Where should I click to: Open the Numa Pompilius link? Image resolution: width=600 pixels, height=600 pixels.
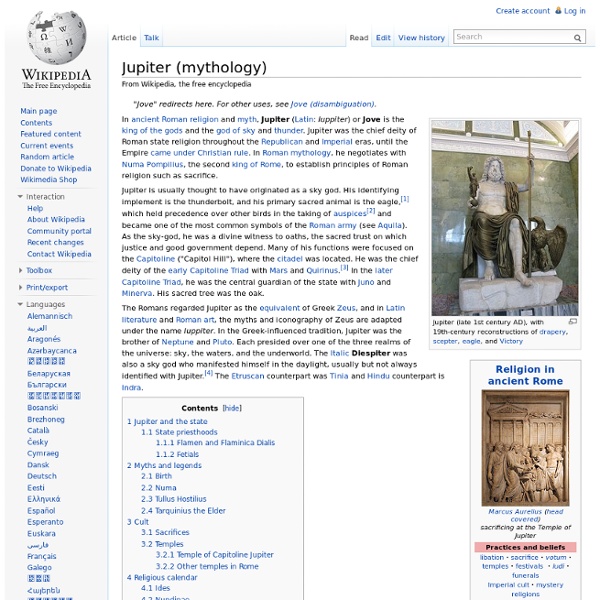click(152, 164)
